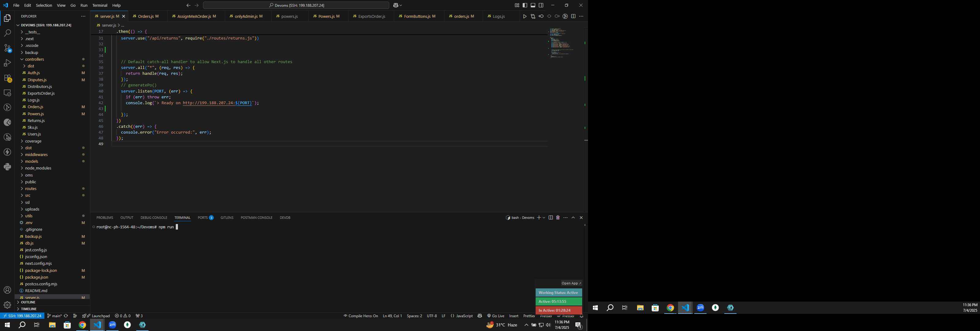Open the Source Control view
The height and width of the screenshot is (331, 980).
click(7, 48)
